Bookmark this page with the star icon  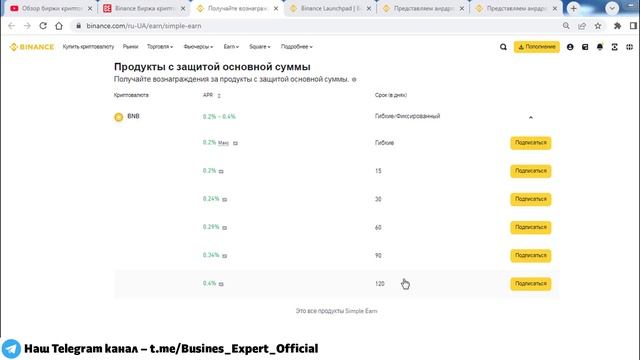click(598, 26)
